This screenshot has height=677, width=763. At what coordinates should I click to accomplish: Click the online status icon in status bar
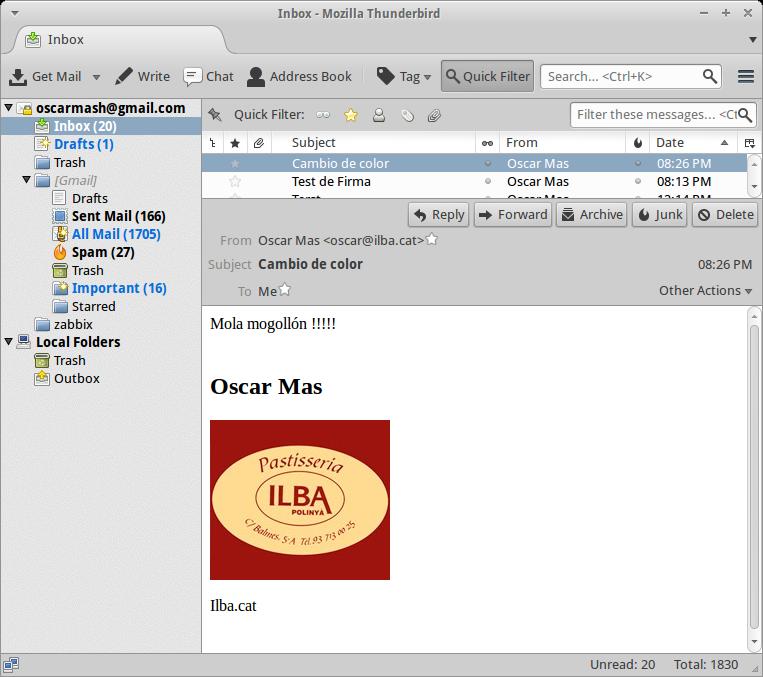(11, 664)
